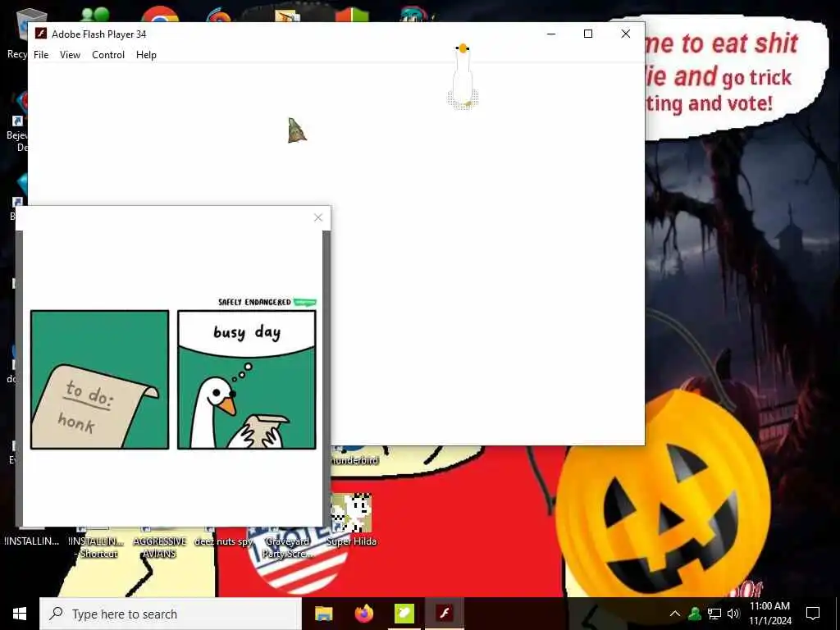Open the volume speaker tray icon
Image resolution: width=840 pixels, height=630 pixels.
click(733, 614)
